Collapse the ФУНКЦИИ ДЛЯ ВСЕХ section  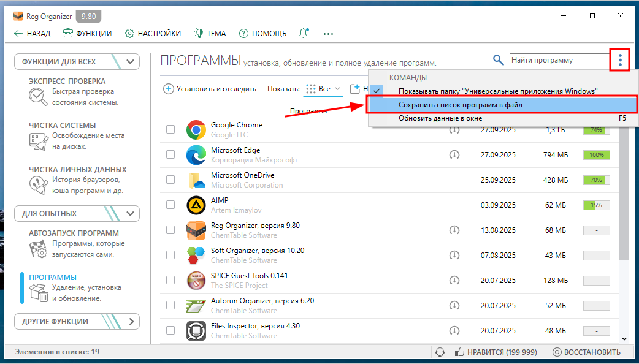tap(129, 61)
